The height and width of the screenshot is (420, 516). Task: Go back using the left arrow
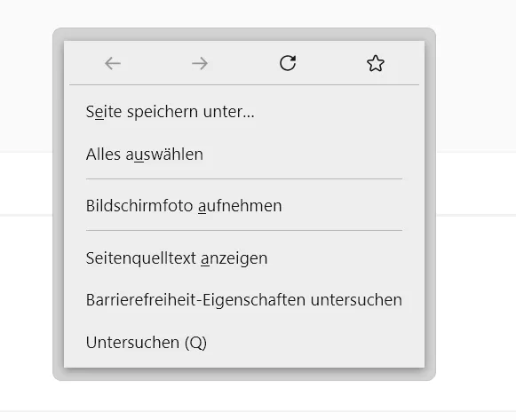pyautogui.click(x=113, y=63)
